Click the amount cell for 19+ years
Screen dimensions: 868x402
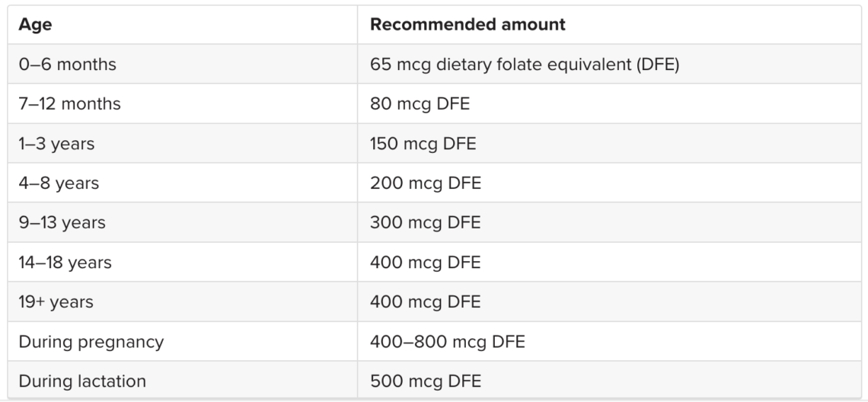(426, 301)
